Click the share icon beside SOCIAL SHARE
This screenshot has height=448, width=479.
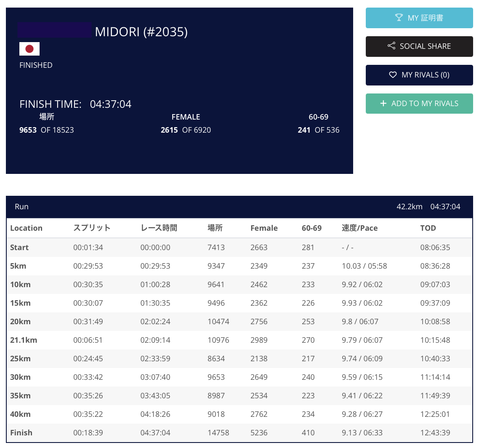point(391,46)
